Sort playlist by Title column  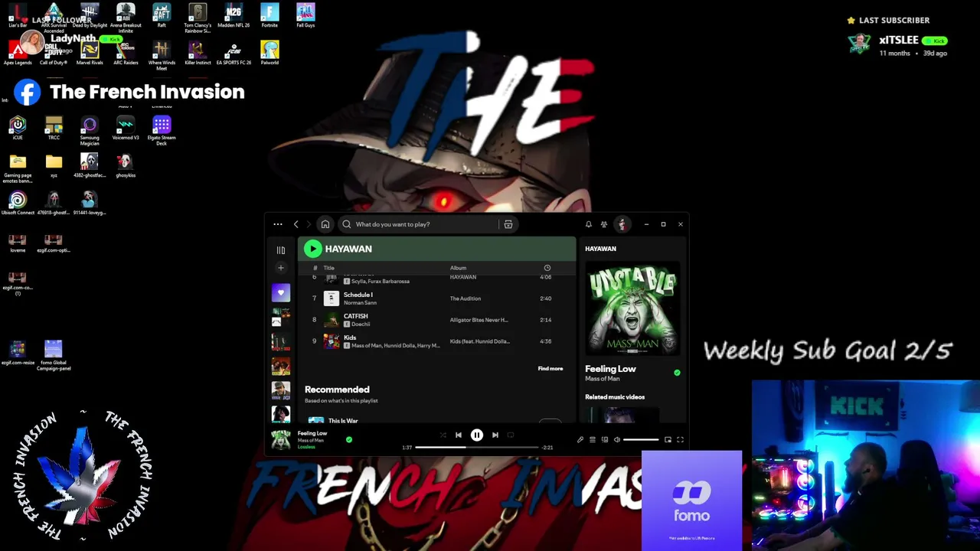[x=328, y=268]
